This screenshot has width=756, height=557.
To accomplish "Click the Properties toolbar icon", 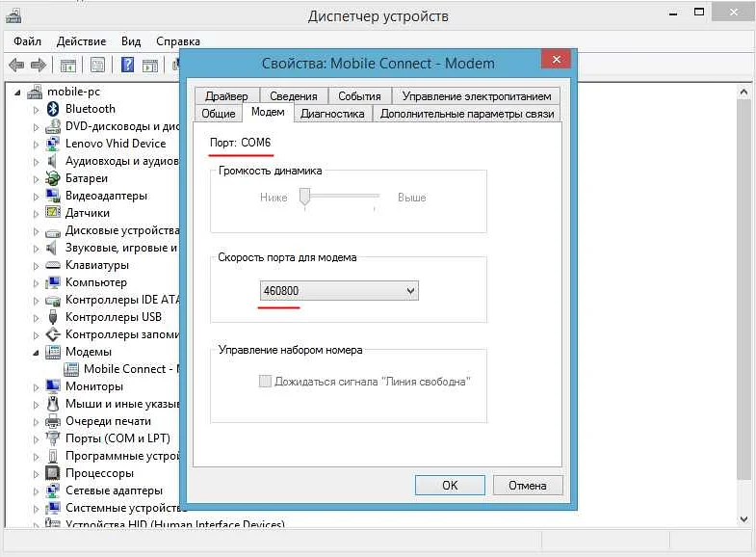I will (x=98, y=65).
